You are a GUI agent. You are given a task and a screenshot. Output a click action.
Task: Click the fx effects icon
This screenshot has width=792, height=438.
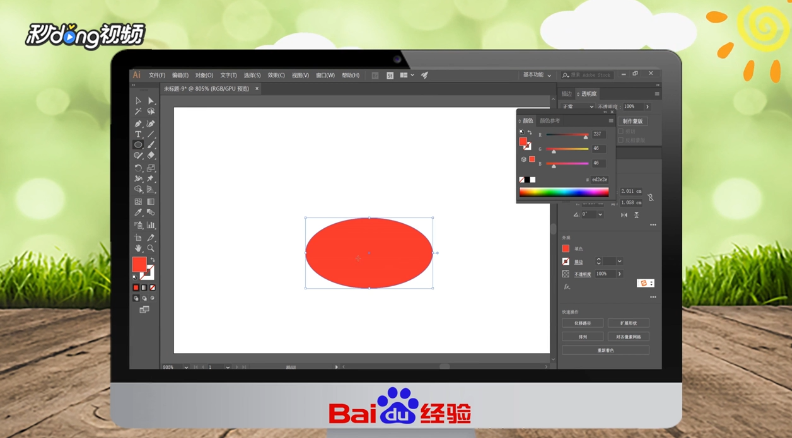(x=567, y=286)
